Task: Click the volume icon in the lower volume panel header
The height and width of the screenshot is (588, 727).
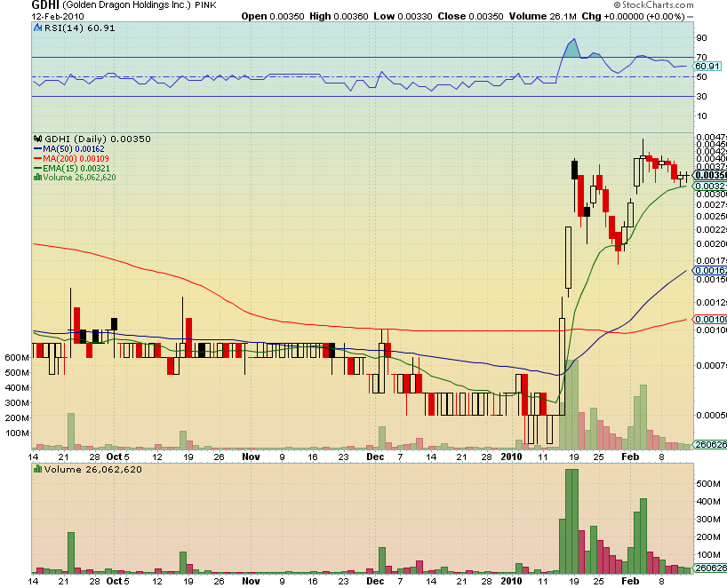Action: [x=38, y=469]
